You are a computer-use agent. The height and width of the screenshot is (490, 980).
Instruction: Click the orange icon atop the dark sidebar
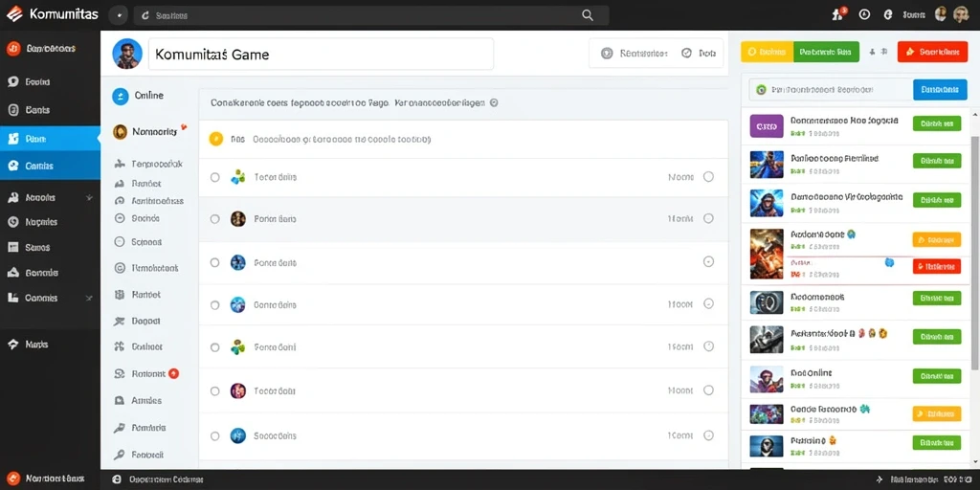pos(13,49)
